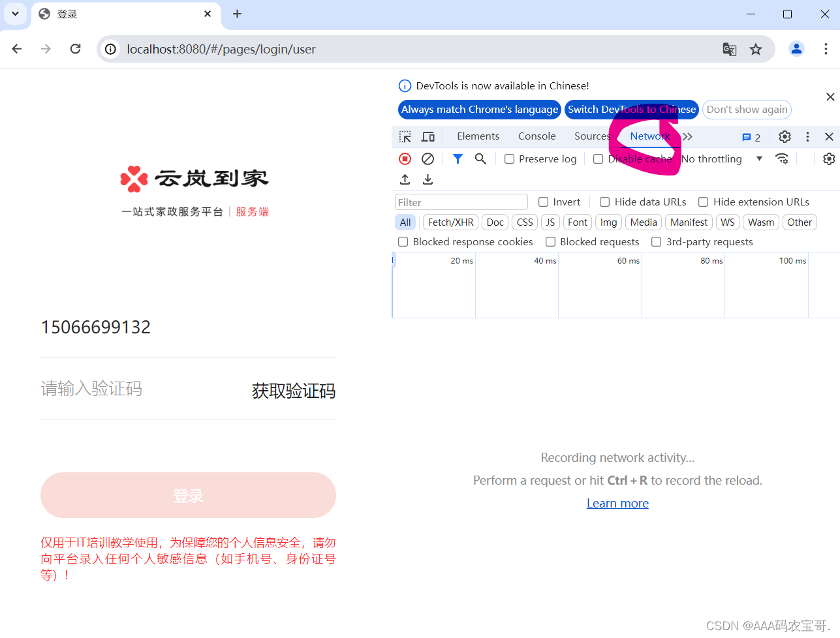Filter requests by CSS type

[525, 222]
